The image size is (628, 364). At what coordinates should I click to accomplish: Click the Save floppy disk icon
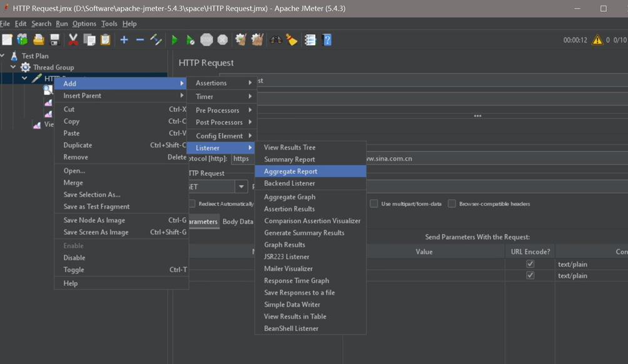[x=55, y=40]
